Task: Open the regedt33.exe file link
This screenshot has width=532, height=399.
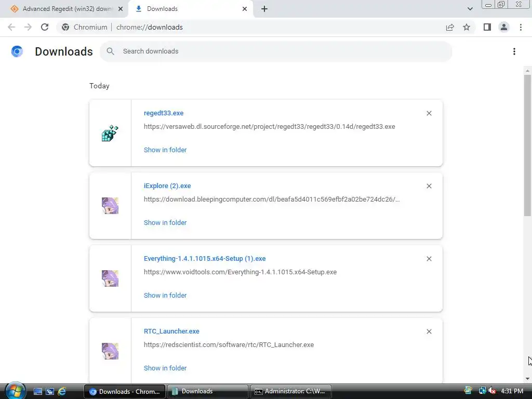Action: click(164, 113)
